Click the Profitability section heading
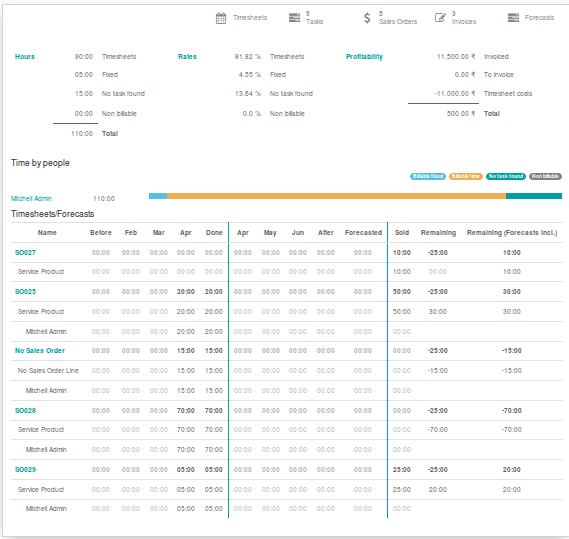Viewport: 569px width, 539px height. (364, 57)
